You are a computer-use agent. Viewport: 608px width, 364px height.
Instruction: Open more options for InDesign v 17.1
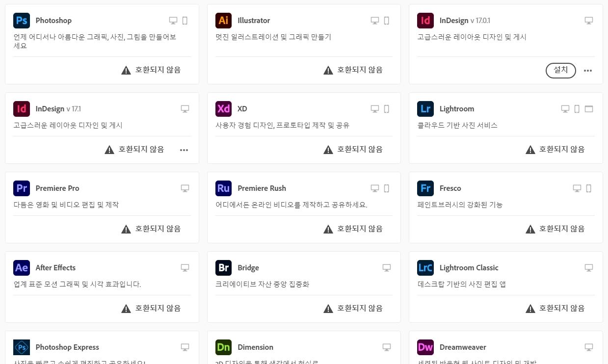[184, 150]
